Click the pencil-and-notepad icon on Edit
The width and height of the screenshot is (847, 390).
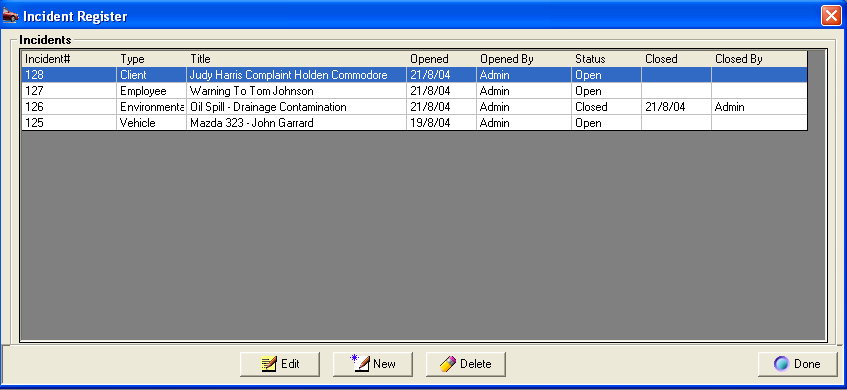[268, 364]
